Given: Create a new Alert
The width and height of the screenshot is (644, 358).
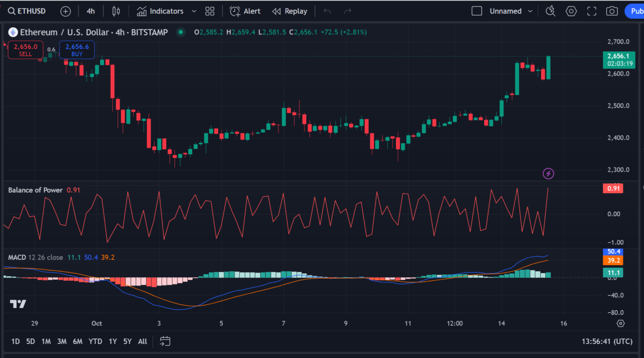Looking at the screenshot, I should click(x=245, y=11).
